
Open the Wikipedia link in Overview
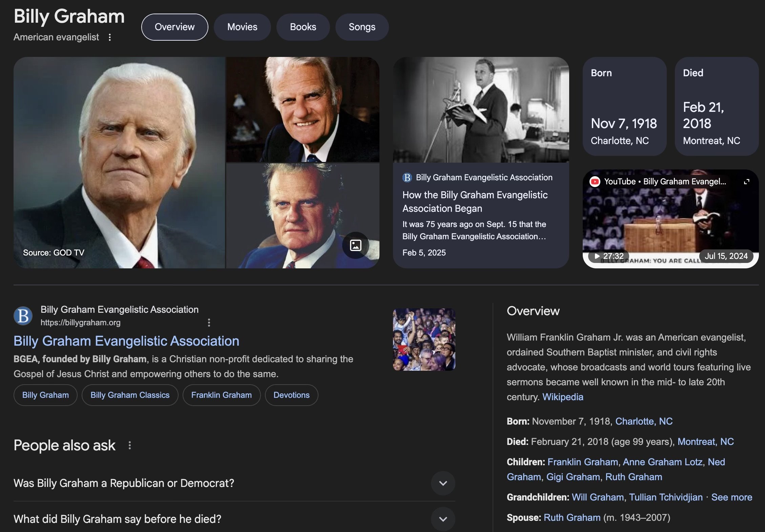[563, 397]
